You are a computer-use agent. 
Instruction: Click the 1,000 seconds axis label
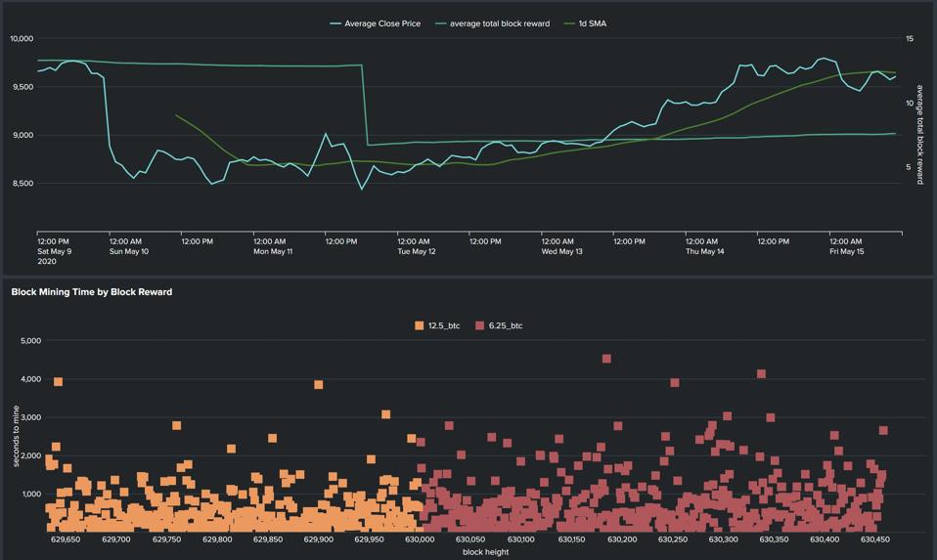(x=31, y=494)
